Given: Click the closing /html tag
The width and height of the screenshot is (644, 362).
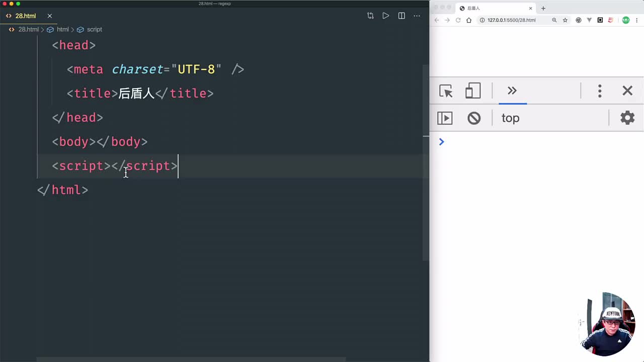Looking at the screenshot, I should [x=63, y=190].
